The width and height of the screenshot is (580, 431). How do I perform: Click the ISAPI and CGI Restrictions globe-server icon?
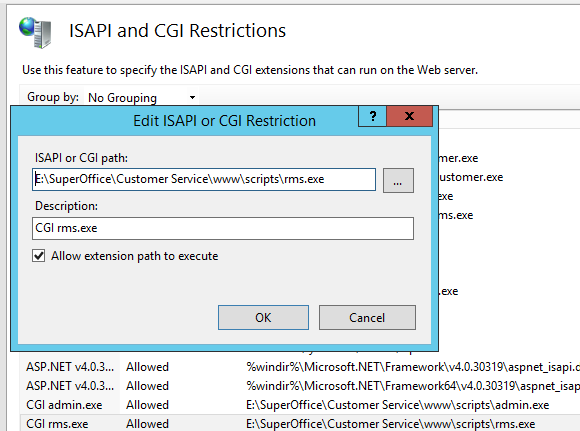tap(35, 32)
